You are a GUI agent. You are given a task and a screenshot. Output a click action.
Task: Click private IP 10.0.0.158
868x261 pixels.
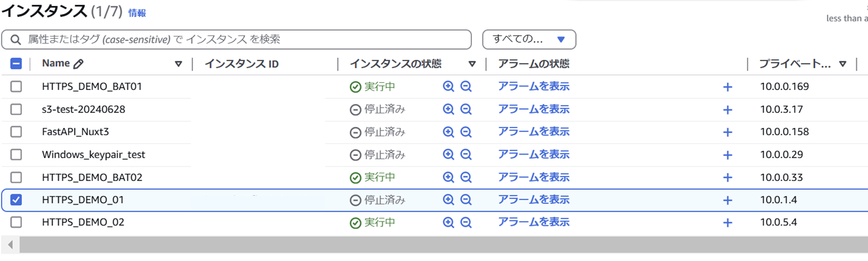click(784, 132)
